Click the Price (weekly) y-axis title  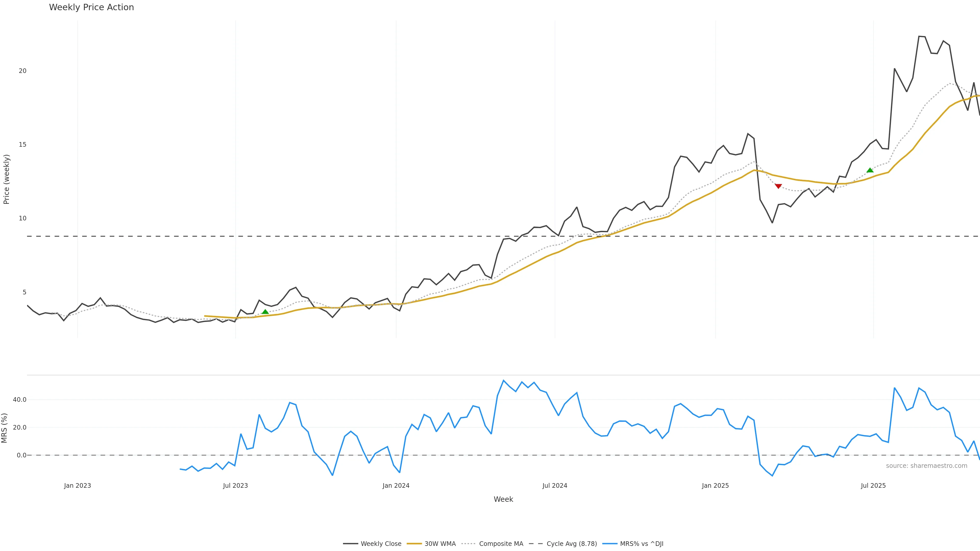[6, 179]
